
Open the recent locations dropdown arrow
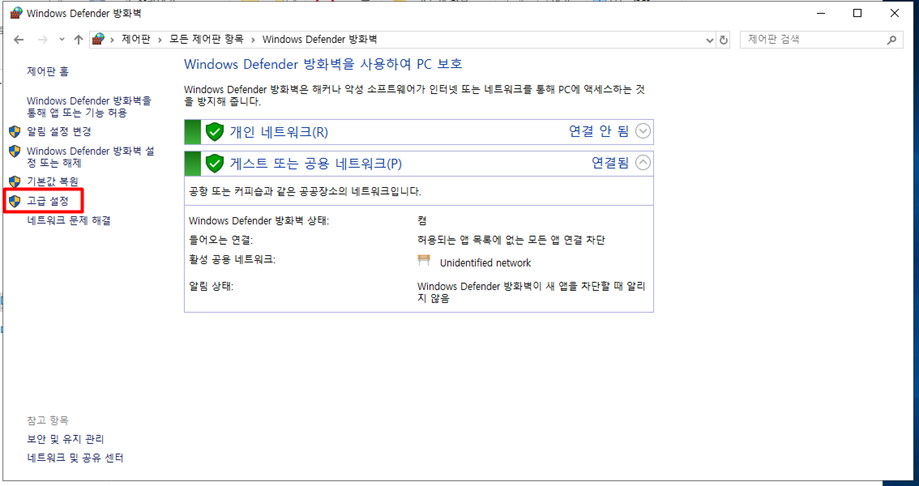point(62,40)
